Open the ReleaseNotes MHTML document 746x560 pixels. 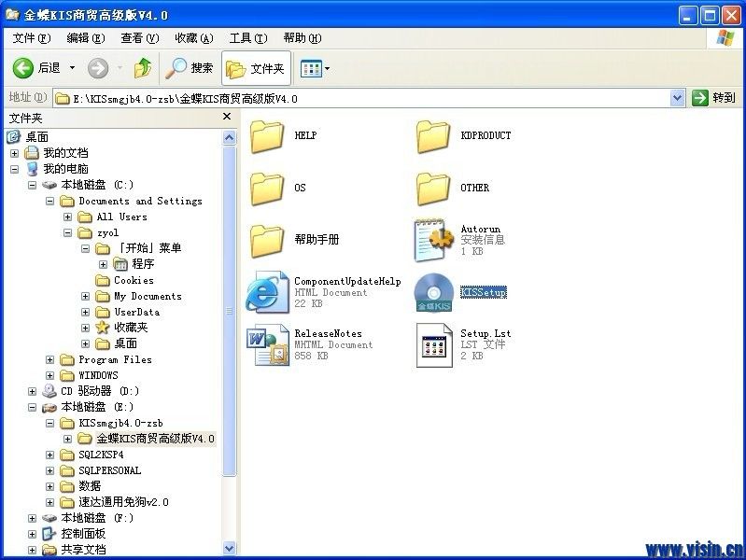pyautogui.click(x=268, y=345)
